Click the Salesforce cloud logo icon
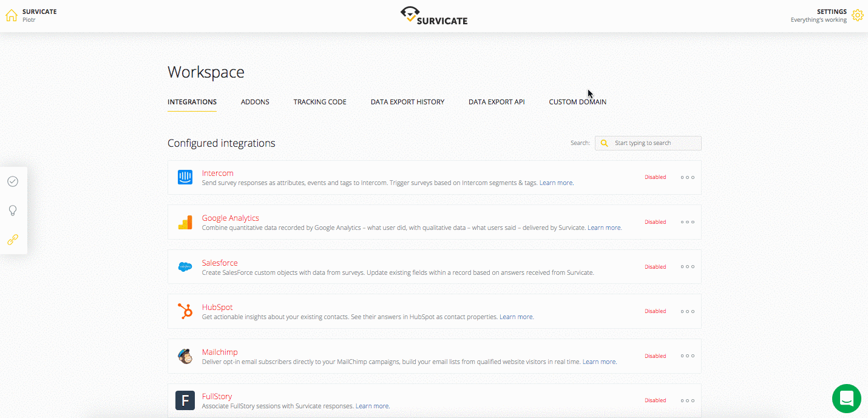Viewport: 868px width, 418px height. (185, 267)
